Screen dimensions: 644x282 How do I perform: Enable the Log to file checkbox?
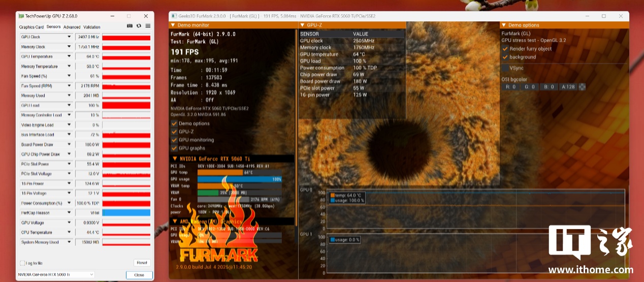[x=22, y=263]
